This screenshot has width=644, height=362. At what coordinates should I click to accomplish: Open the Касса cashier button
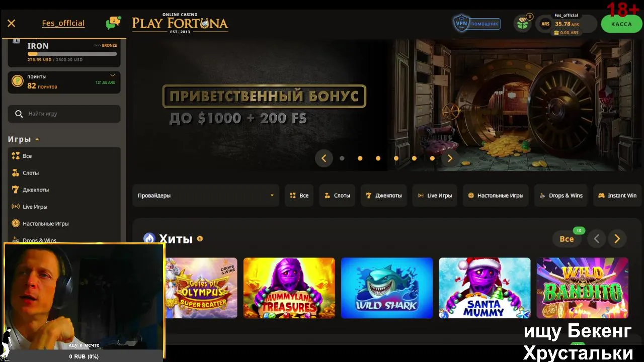[621, 24]
